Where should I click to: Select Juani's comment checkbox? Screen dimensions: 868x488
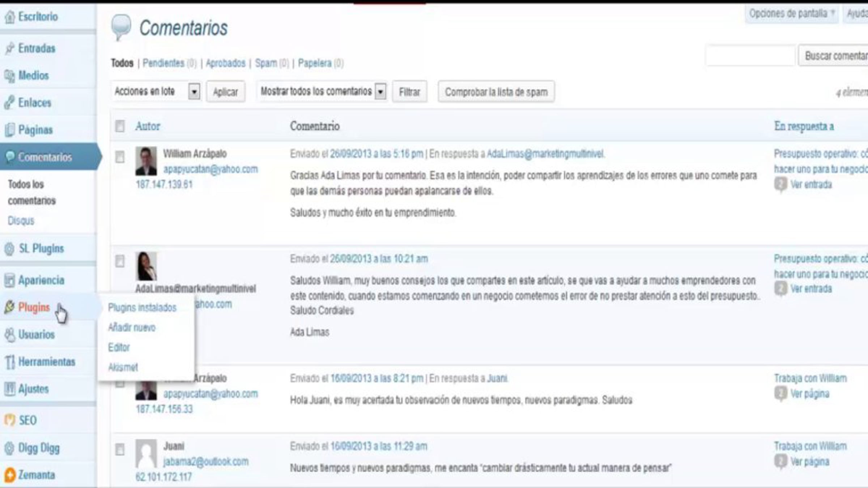click(120, 449)
